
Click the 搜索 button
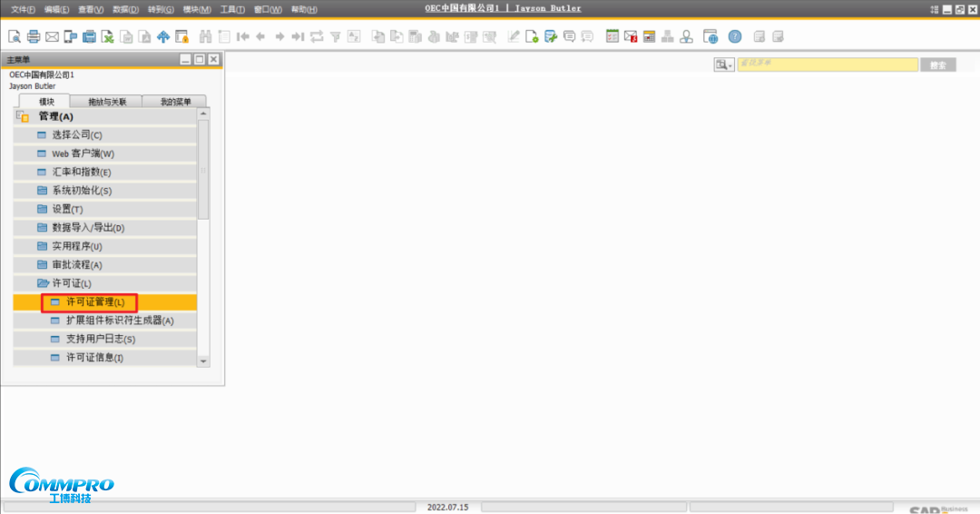pyautogui.click(x=937, y=65)
